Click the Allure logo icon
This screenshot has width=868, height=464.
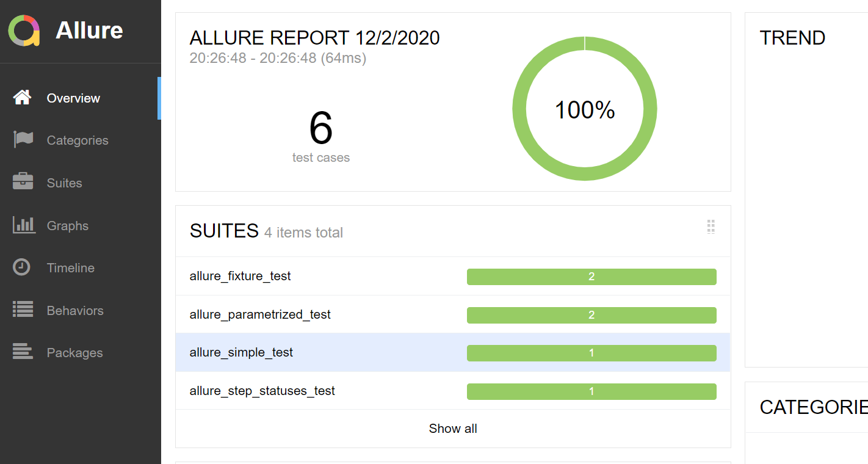pos(24,31)
